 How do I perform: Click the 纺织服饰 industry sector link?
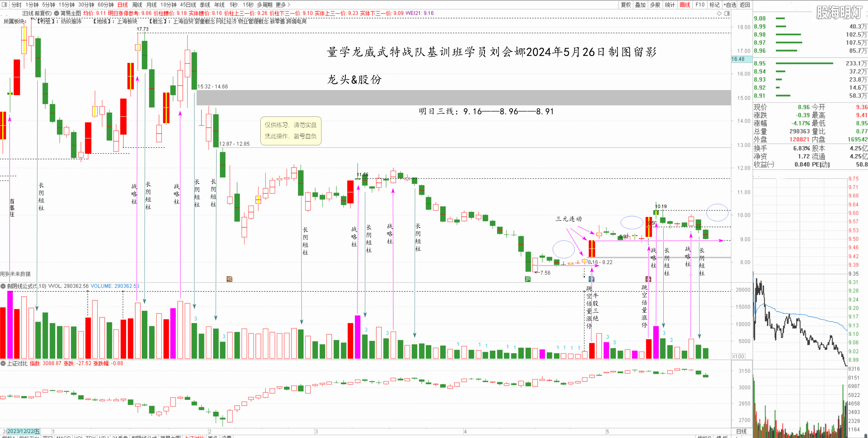(71, 21)
